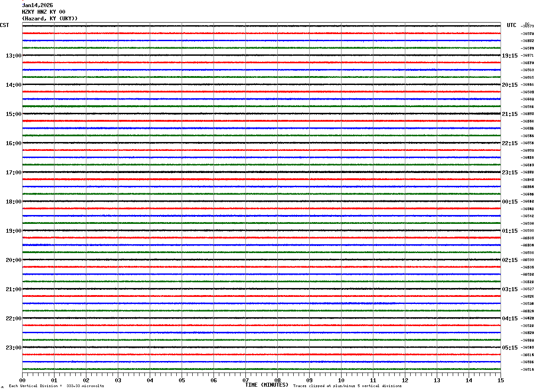Click the 05:15 UTC time label
Viewport: 536px width, 392px height.
pos(510,348)
